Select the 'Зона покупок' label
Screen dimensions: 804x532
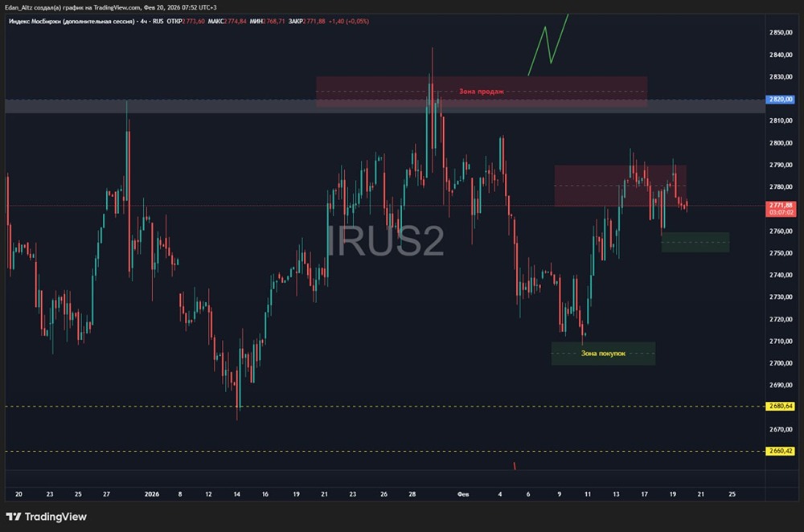(x=603, y=353)
